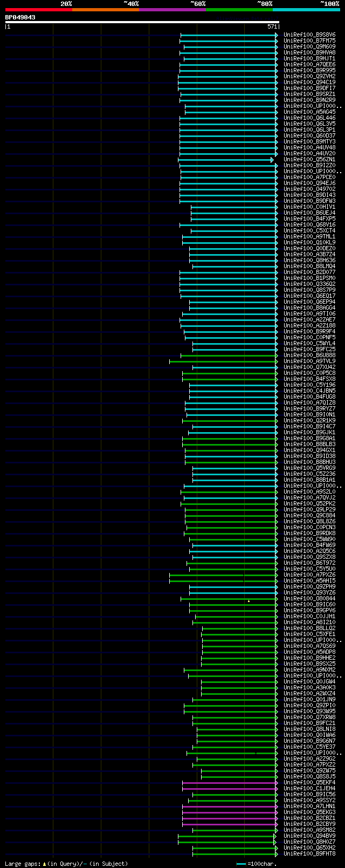The image size is (345, 868).
Task: Click UniRef100_A7PCE0 label
Action: click(309, 177)
